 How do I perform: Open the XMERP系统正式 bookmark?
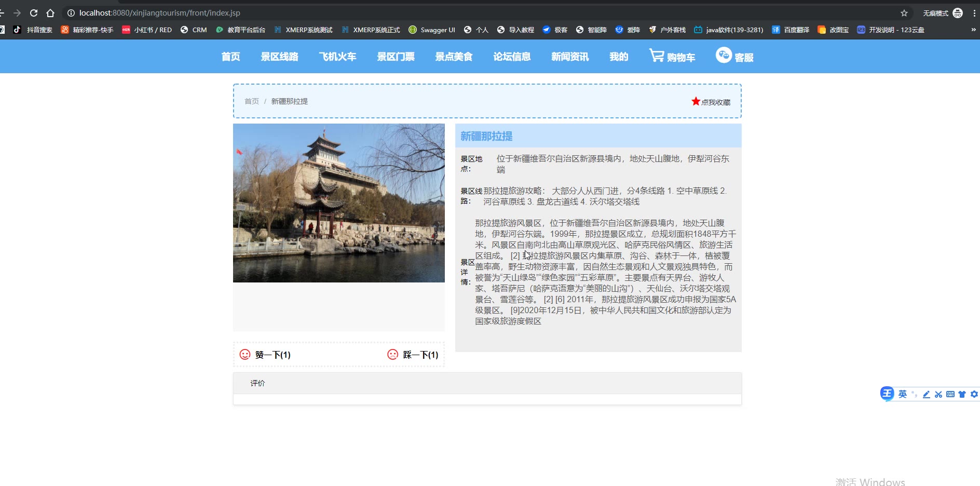371,30
